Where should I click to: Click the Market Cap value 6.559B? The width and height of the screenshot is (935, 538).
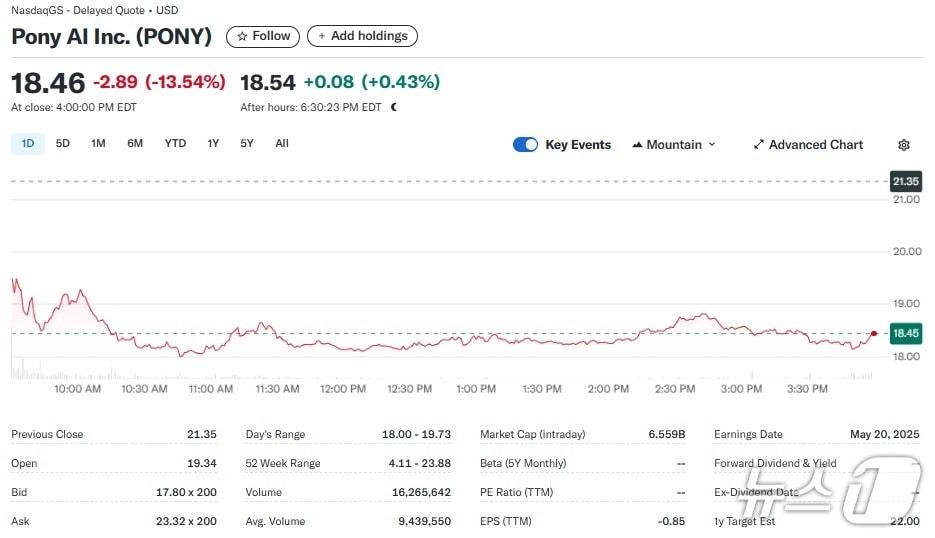coord(667,434)
